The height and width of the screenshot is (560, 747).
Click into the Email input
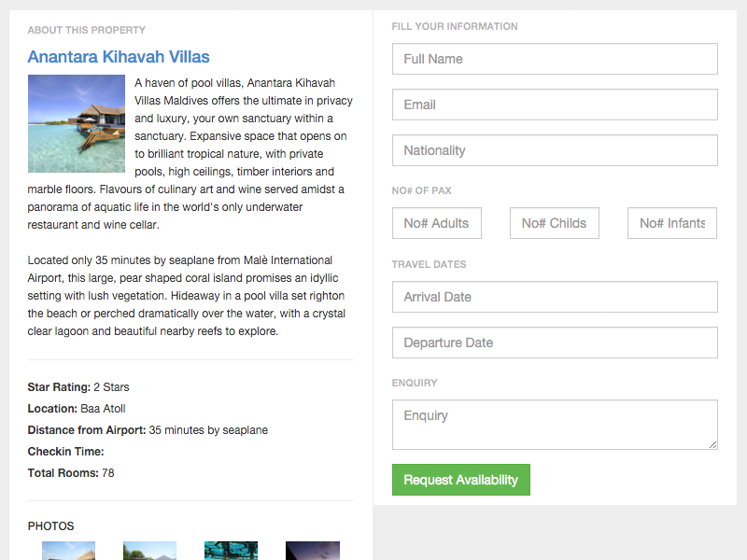point(555,105)
